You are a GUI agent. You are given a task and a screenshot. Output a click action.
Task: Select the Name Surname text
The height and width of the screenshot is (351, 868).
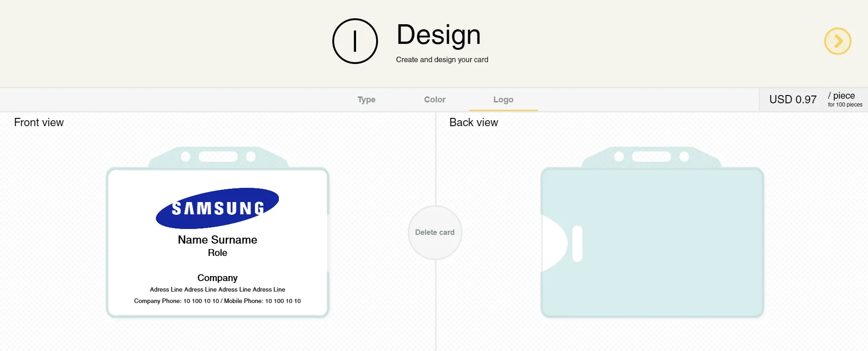click(218, 240)
